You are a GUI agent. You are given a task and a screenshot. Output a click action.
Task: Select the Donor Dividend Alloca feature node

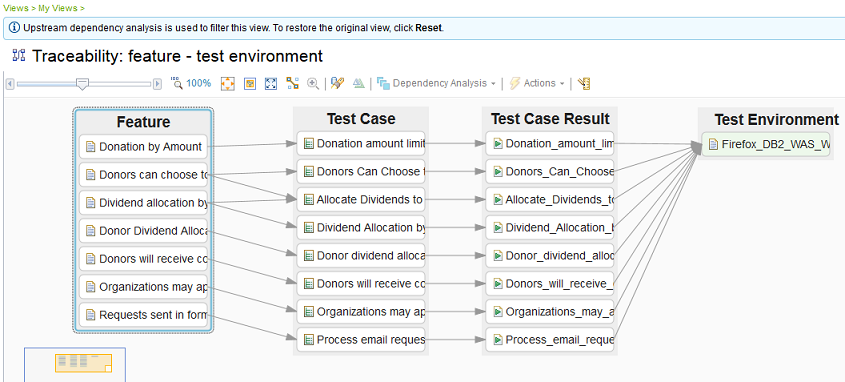[x=143, y=231]
